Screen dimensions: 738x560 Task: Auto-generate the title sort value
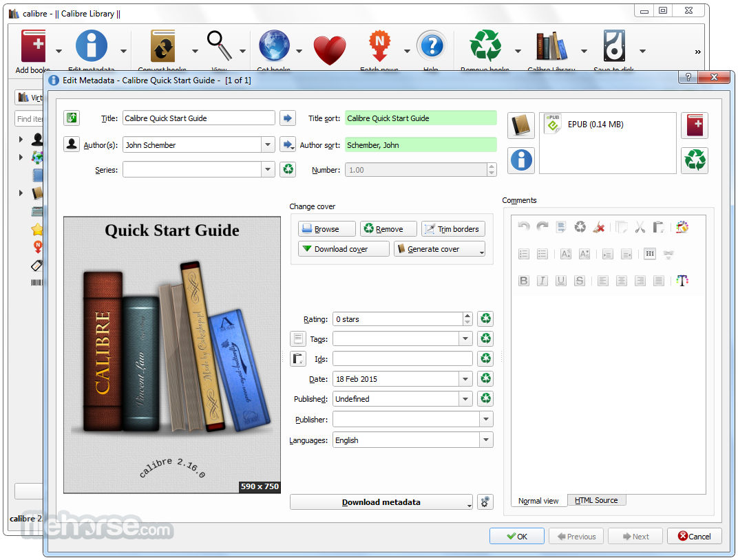288,118
